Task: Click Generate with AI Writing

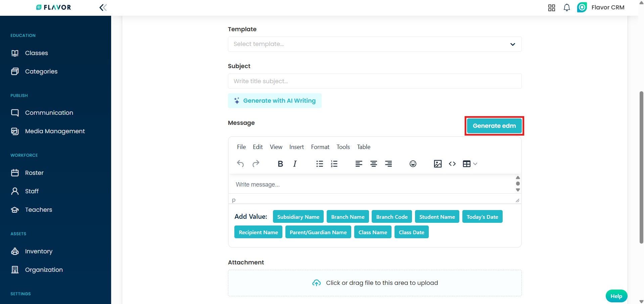Action: coord(275,101)
